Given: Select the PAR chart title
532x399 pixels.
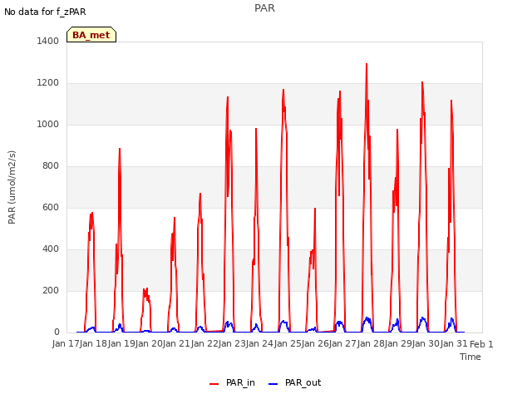Looking at the screenshot, I should [264, 7].
